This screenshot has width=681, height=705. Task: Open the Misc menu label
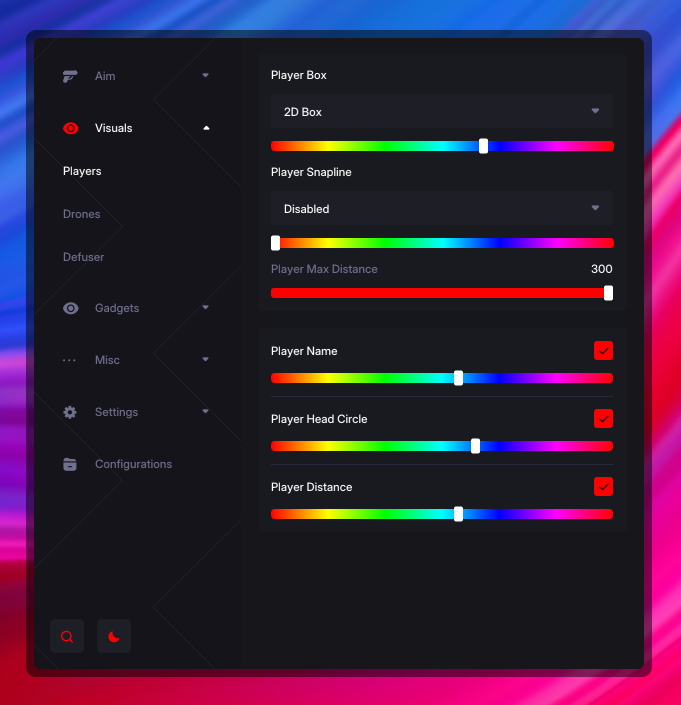pos(107,360)
